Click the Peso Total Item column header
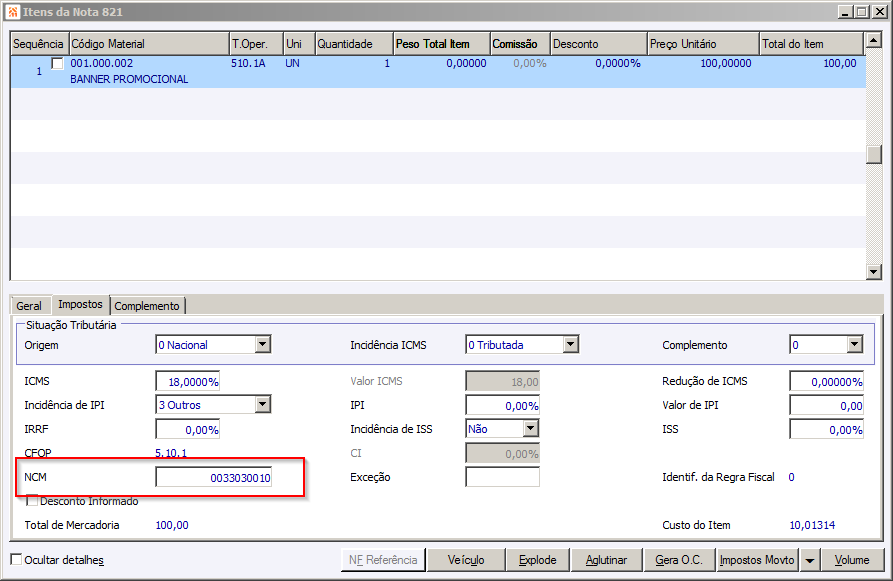The width and height of the screenshot is (893, 581). pyautogui.click(x=442, y=44)
